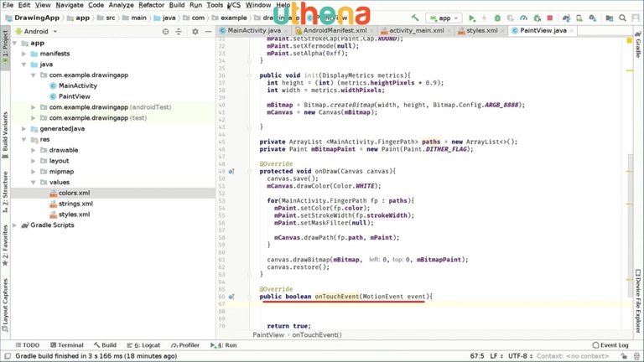Open the app run configuration dropdown
The height and width of the screenshot is (362, 644).
443,18
